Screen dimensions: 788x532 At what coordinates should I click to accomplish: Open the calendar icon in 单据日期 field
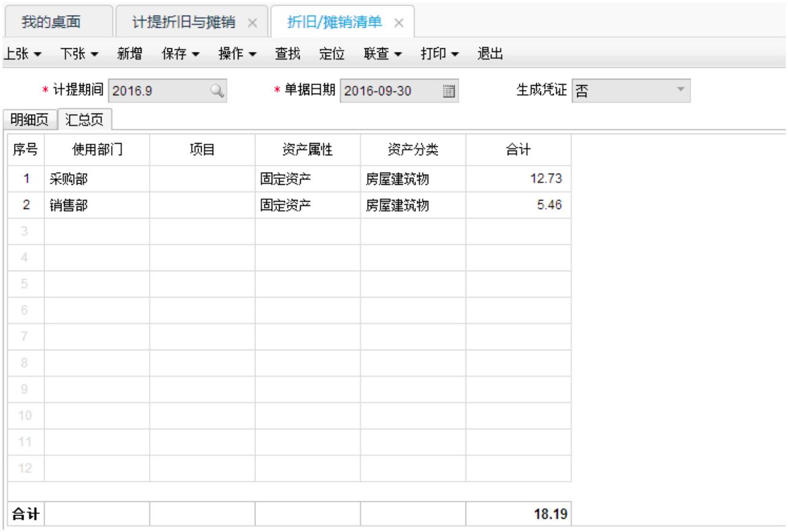coord(448,91)
